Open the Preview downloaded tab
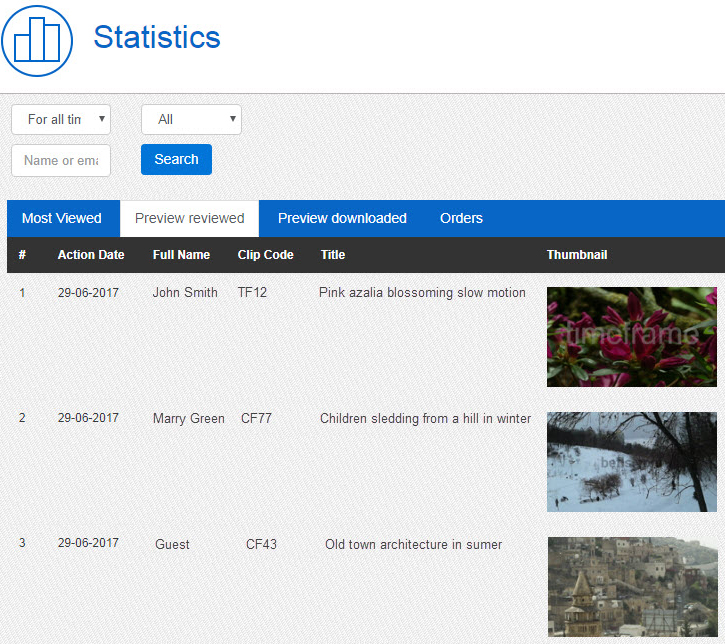The height and width of the screenshot is (644, 725). coord(342,218)
